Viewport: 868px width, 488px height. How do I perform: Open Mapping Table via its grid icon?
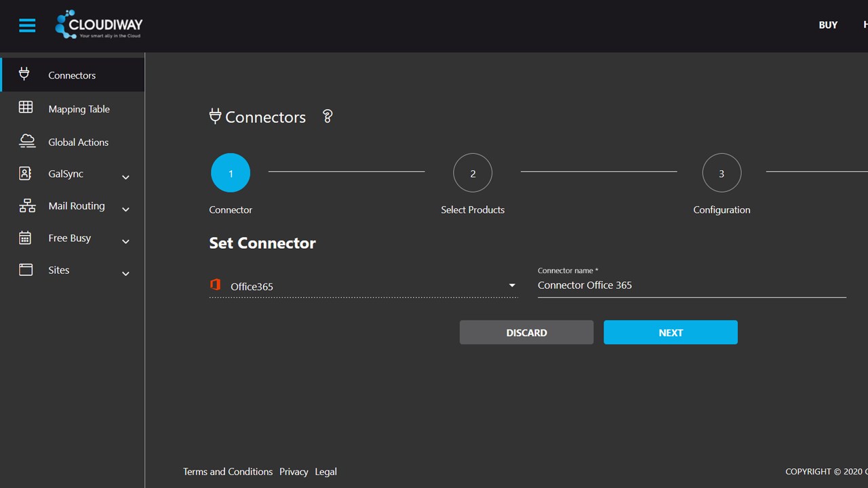(26, 108)
